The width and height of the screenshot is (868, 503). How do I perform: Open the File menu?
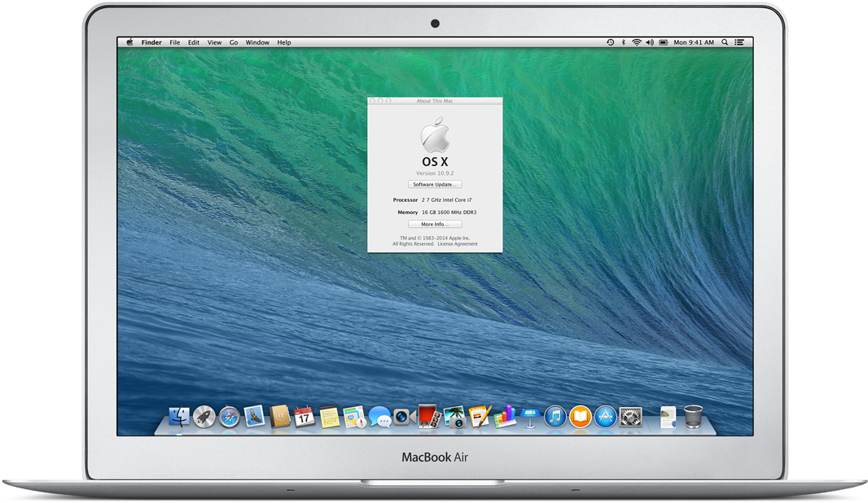tap(174, 42)
